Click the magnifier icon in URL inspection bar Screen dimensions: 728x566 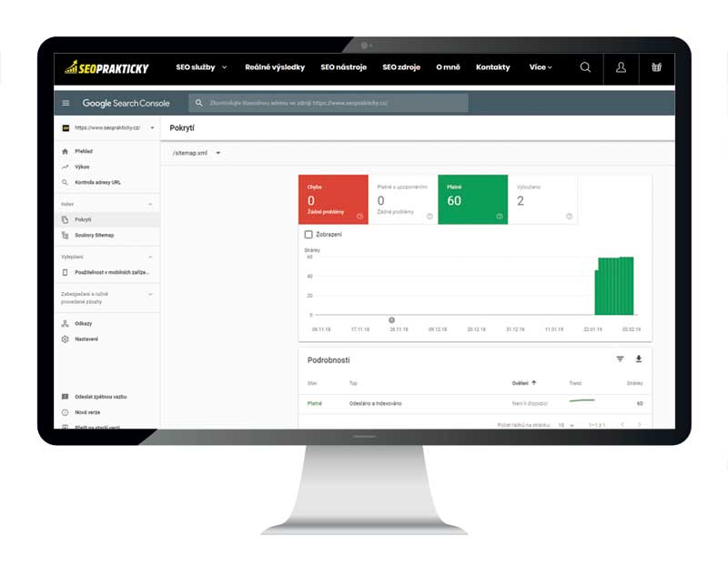coord(198,103)
